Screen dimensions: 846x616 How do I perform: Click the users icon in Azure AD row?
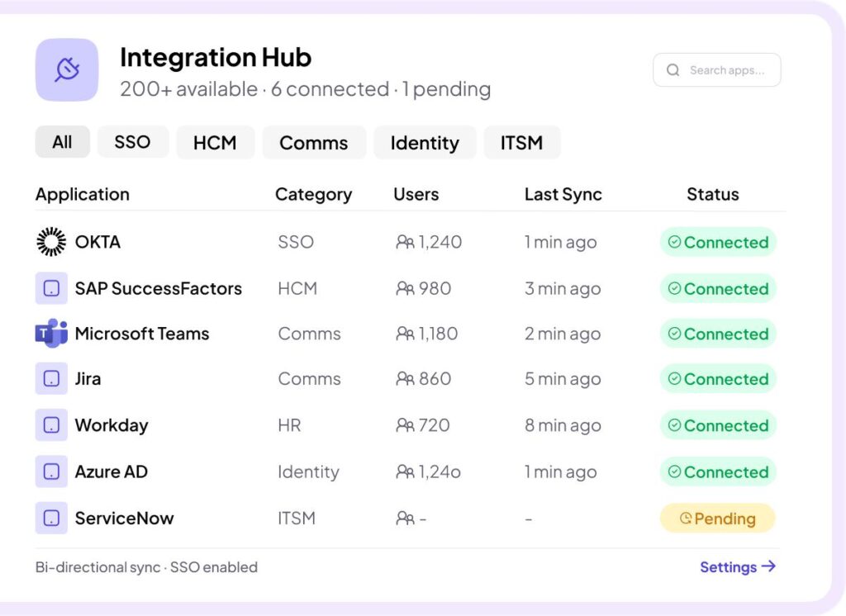pos(405,471)
